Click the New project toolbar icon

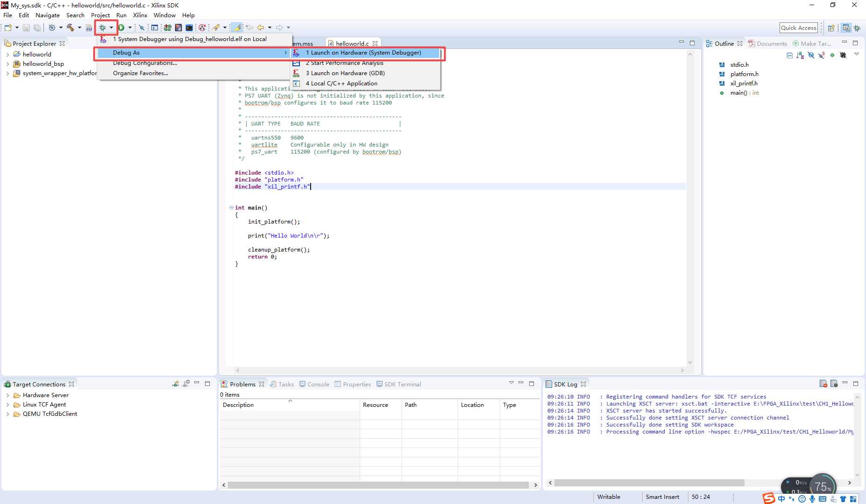point(8,28)
